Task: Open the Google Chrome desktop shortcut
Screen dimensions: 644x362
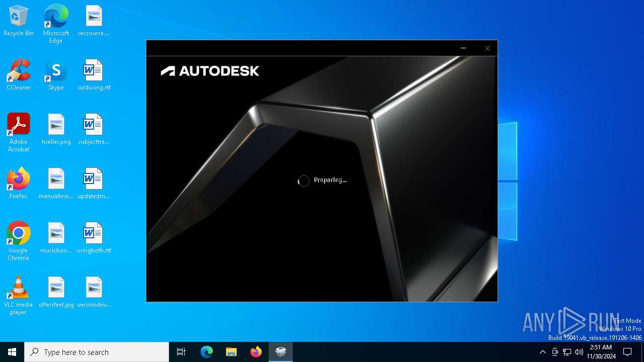Action: coord(19,241)
